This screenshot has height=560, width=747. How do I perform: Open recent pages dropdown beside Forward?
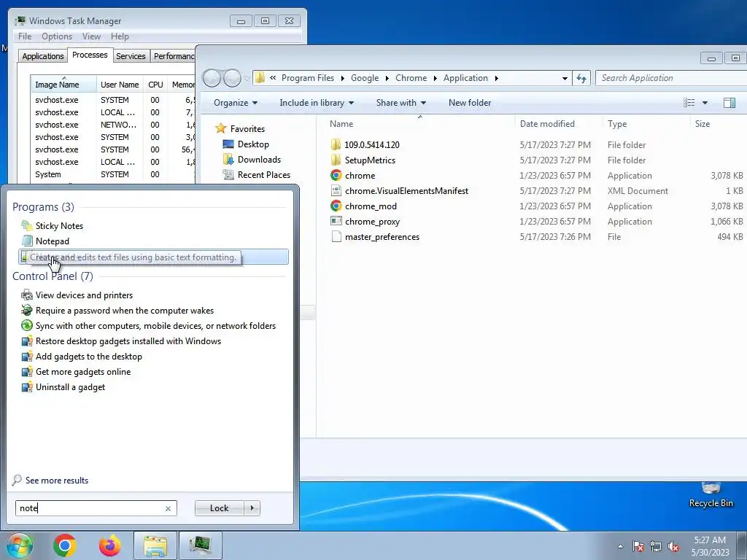247,78
